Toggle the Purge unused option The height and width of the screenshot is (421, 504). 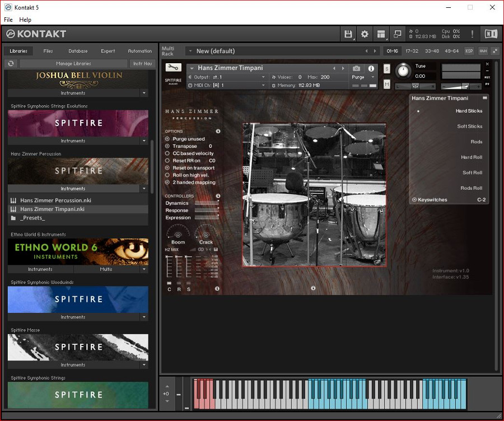[x=167, y=139]
